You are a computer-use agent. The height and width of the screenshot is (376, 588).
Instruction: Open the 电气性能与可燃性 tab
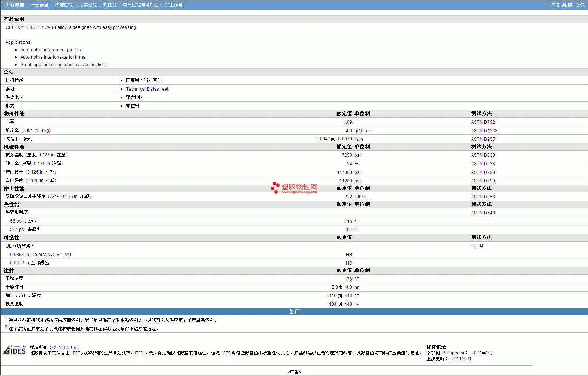coord(141,5)
